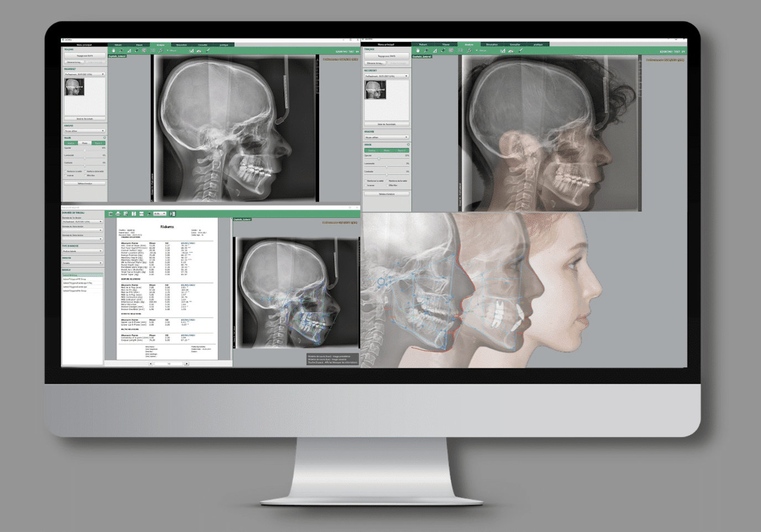Go to next page in report window
This screenshot has width=761, height=532.
pos(186,364)
